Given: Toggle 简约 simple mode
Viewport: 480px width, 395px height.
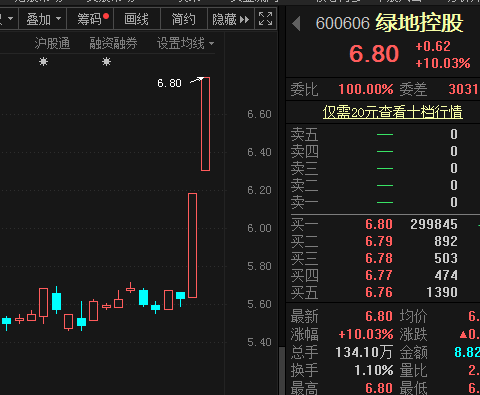Looking at the screenshot, I should coord(184,19).
